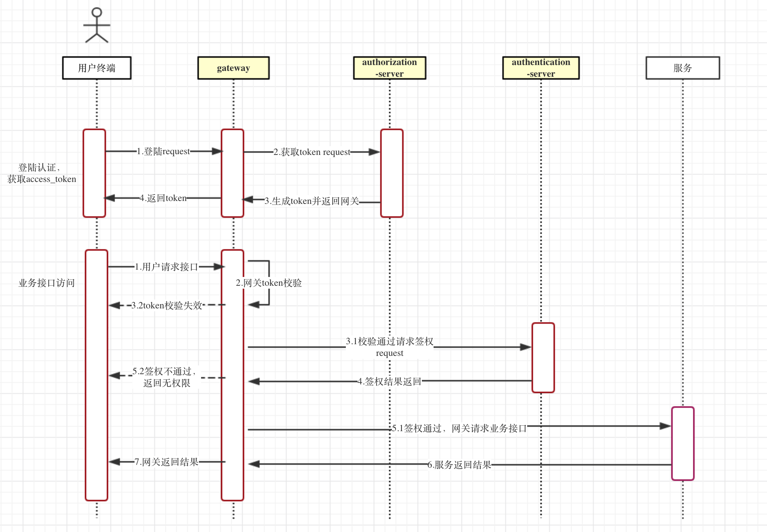This screenshot has width=767, height=532.
Task: Select the 用户终端 lifeline box
Action: [x=97, y=68]
